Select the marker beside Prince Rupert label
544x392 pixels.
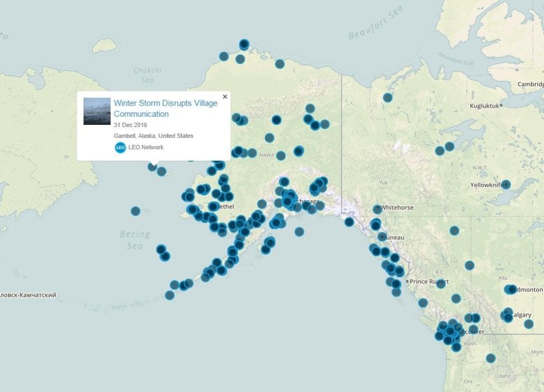tap(440, 284)
